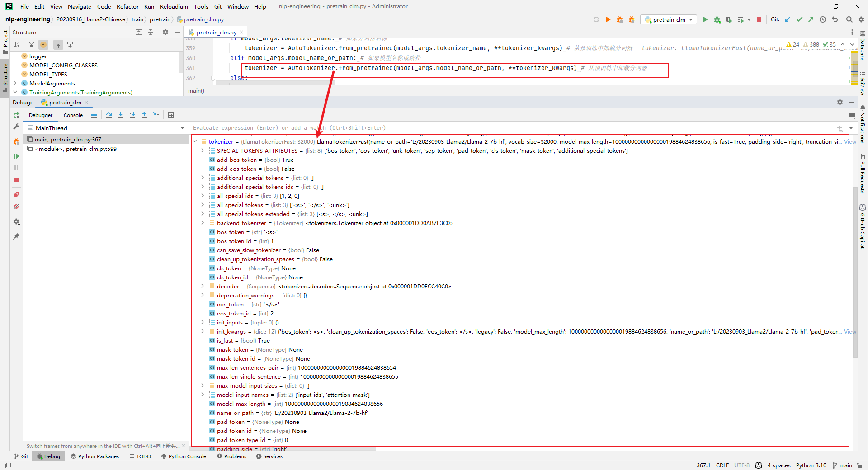Click View Breakpoints icon
The height and width of the screenshot is (470, 868).
click(x=16, y=194)
